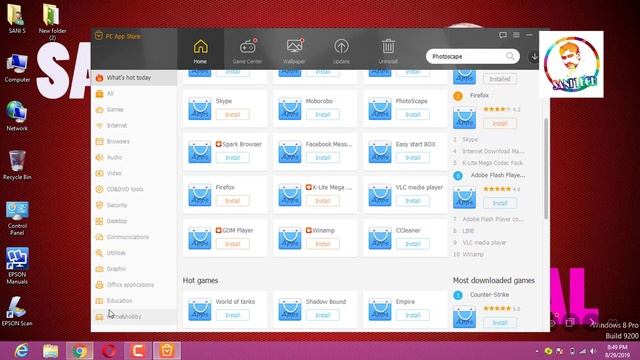The width and height of the screenshot is (640, 360).
Task: Switch to the Wallpaper tab
Action: tap(294, 51)
